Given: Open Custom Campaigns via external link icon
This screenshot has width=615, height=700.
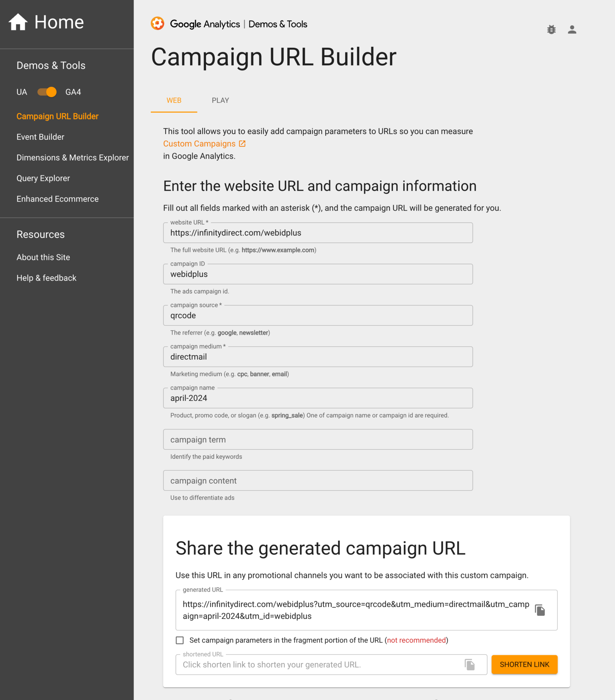Looking at the screenshot, I should [243, 144].
